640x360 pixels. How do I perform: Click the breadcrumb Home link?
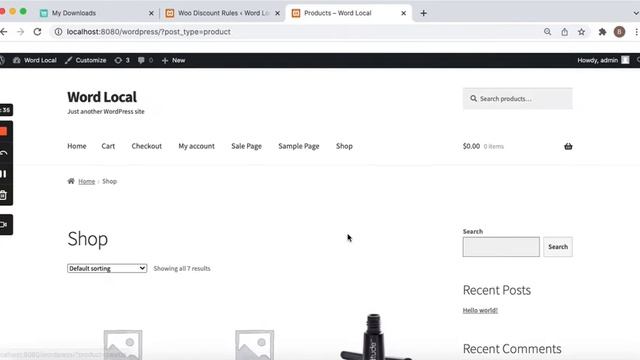click(x=87, y=181)
